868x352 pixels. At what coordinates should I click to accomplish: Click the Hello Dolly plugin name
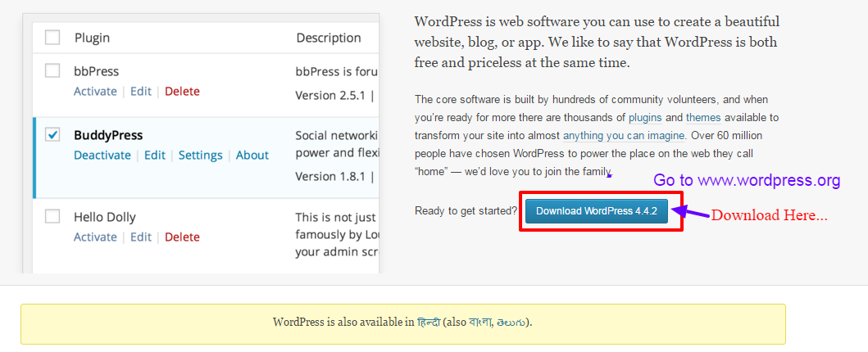coord(105,217)
